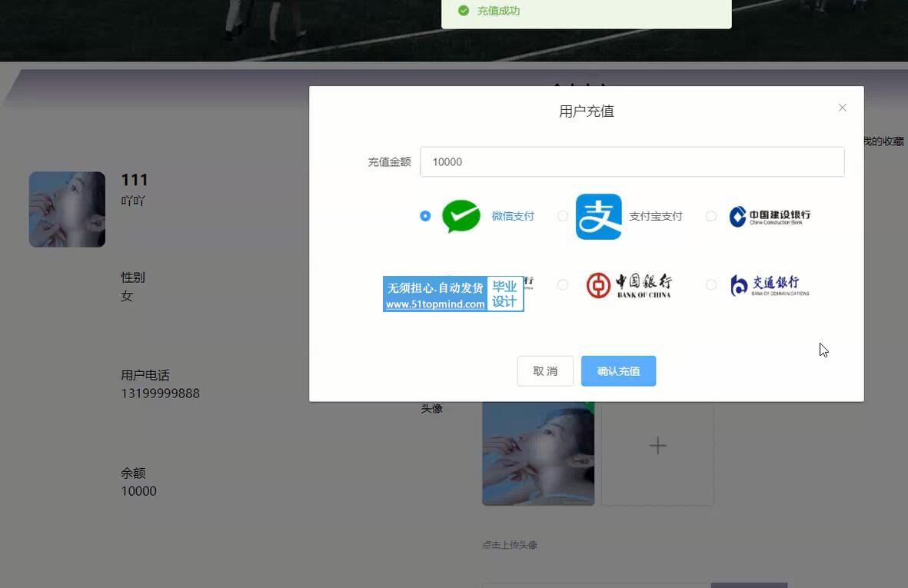Click the 支付宝支付 text label
Screen dimensions: 908x588
655,216
